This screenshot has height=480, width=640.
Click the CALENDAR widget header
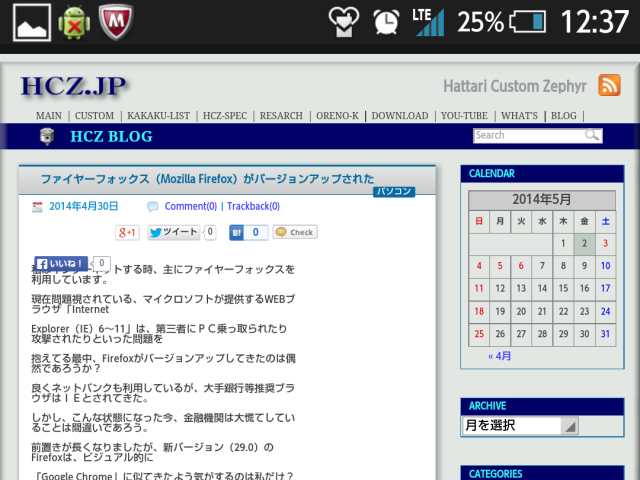pyautogui.click(x=542, y=173)
